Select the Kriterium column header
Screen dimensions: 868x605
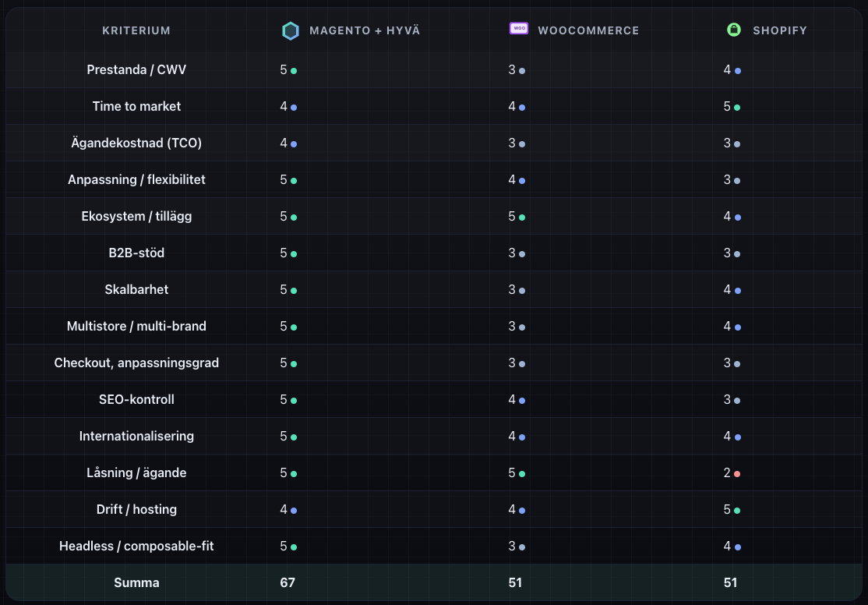pos(136,30)
